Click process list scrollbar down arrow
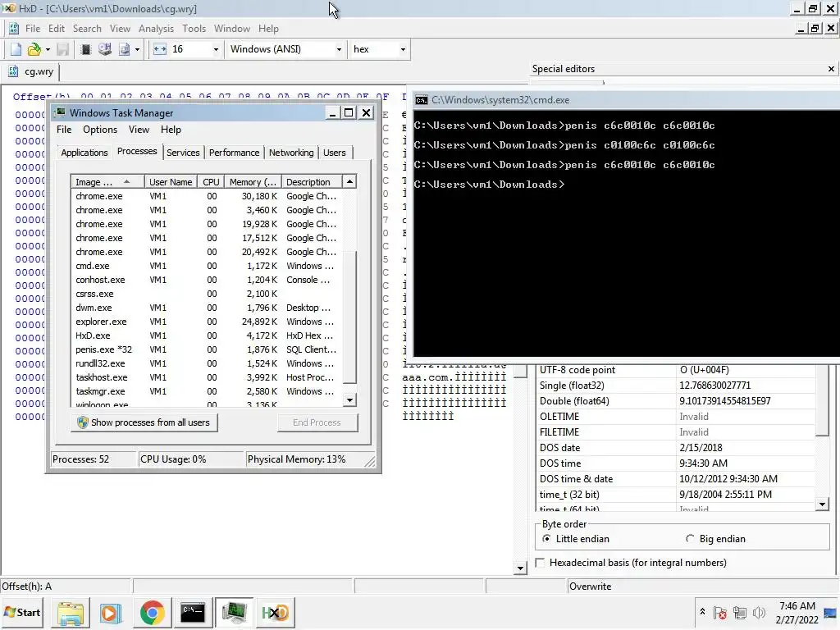 pos(349,399)
